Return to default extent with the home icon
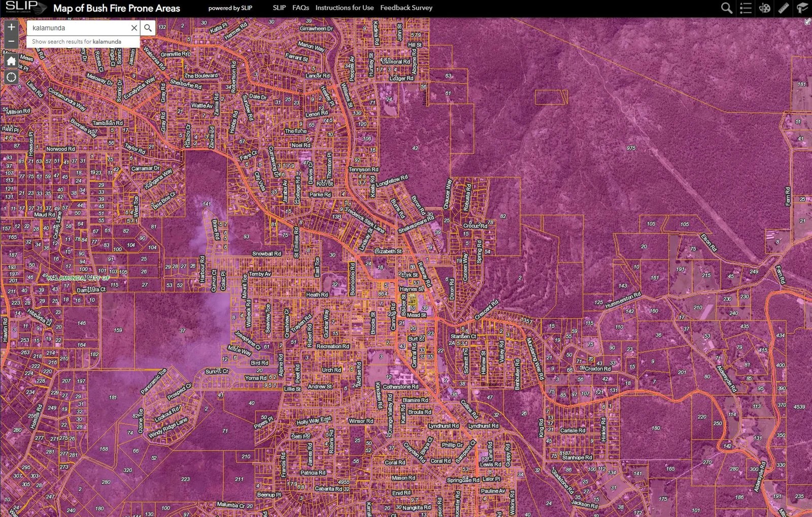Viewport: 812px width, 517px height. coord(11,61)
